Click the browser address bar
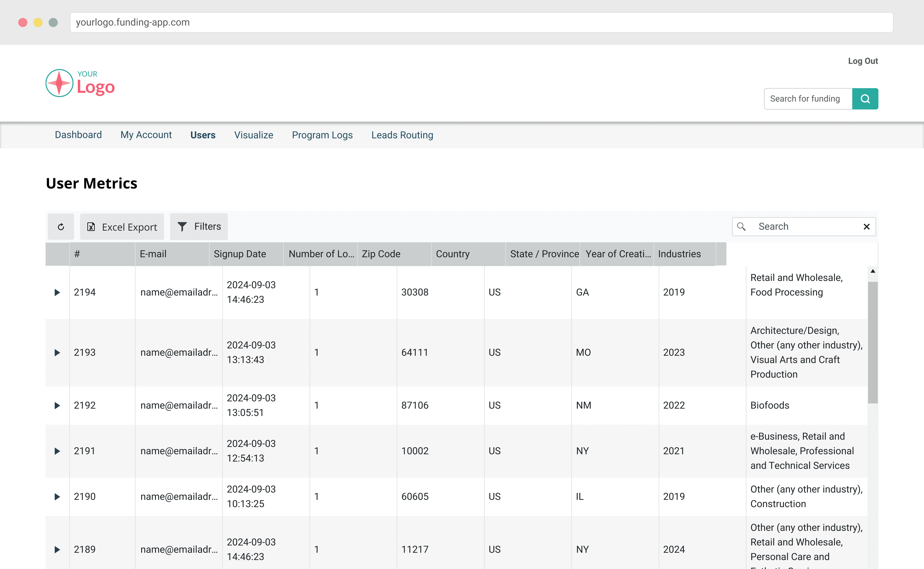The width and height of the screenshot is (924, 569). click(482, 23)
